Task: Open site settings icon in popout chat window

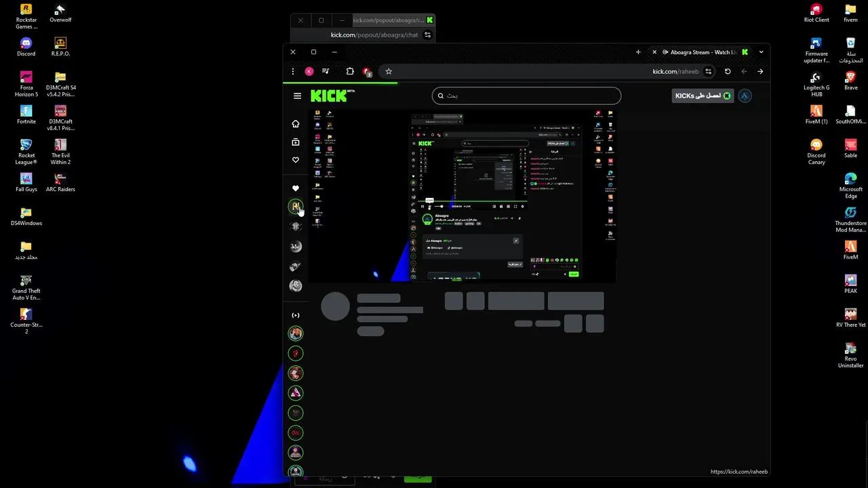Action: 427,35
